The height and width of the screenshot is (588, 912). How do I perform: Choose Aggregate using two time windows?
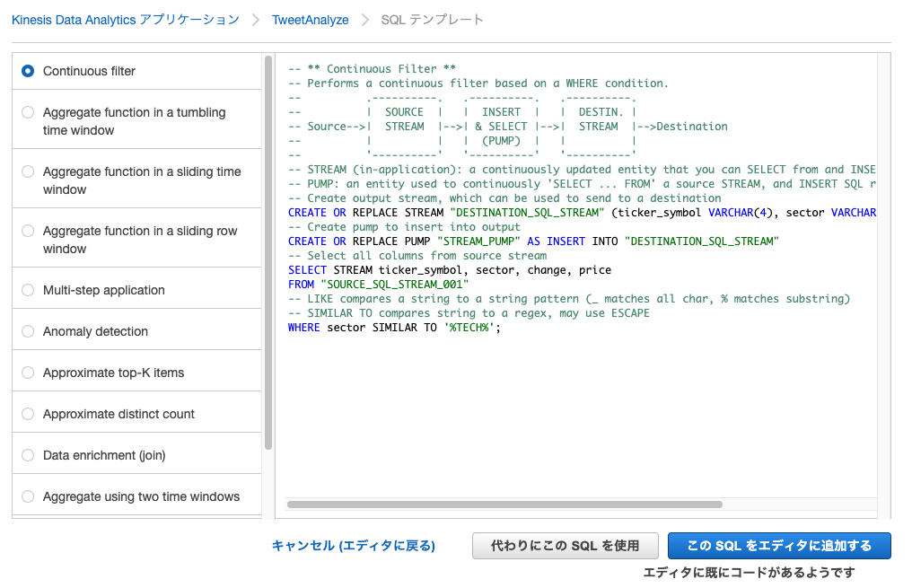pos(27,496)
